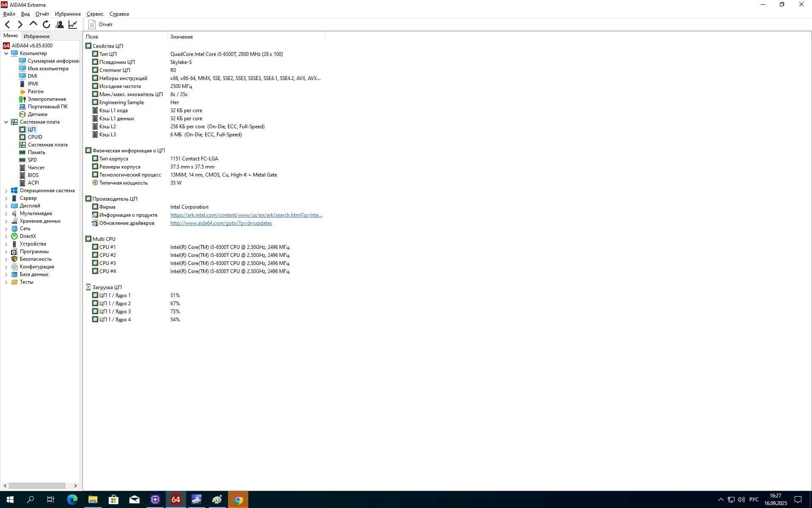
Task: Select the Портативный ПК laptop icon item
Action: [44, 107]
